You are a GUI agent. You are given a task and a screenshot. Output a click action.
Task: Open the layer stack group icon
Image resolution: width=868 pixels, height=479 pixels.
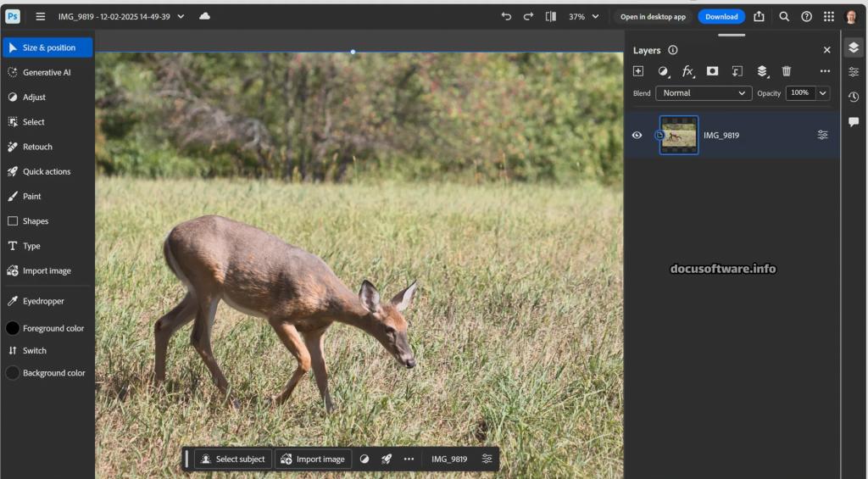(763, 71)
